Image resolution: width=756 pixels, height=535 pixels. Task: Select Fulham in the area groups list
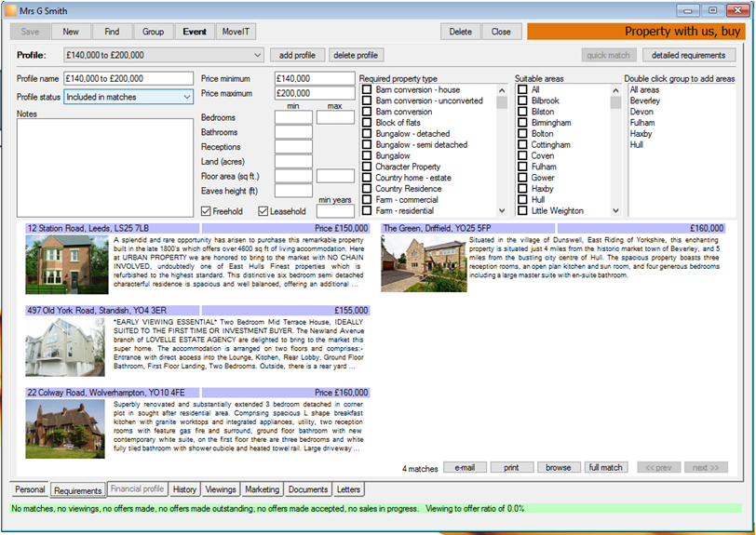tap(642, 123)
